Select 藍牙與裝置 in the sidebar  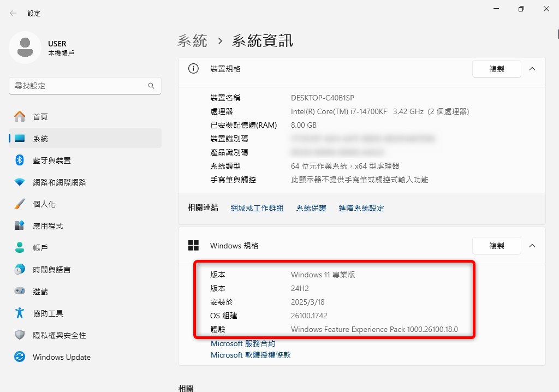coord(85,161)
